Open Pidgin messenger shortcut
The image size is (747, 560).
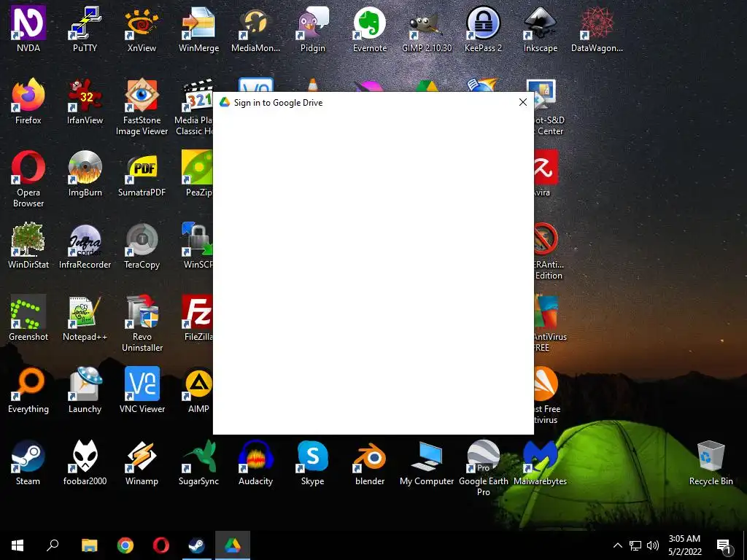coord(312,28)
